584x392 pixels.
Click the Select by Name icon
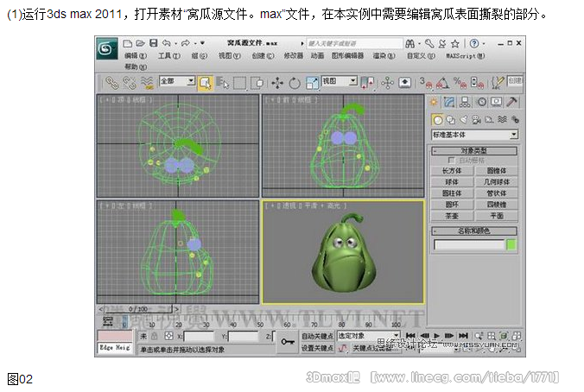223,83
